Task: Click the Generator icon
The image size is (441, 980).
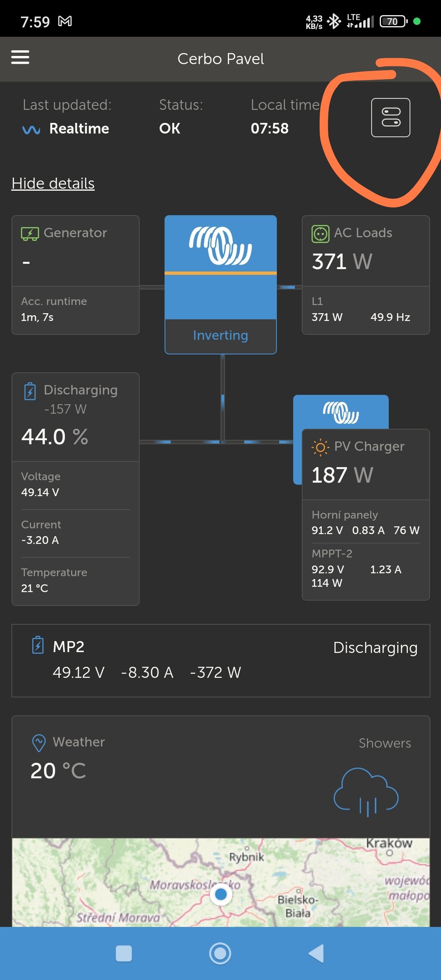Action: pos(30,234)
